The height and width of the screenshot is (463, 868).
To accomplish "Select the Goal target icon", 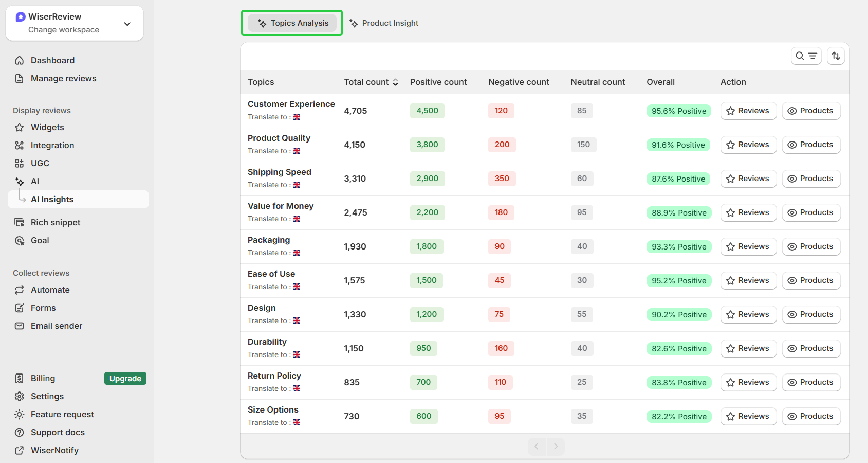I will click(19, 240).
